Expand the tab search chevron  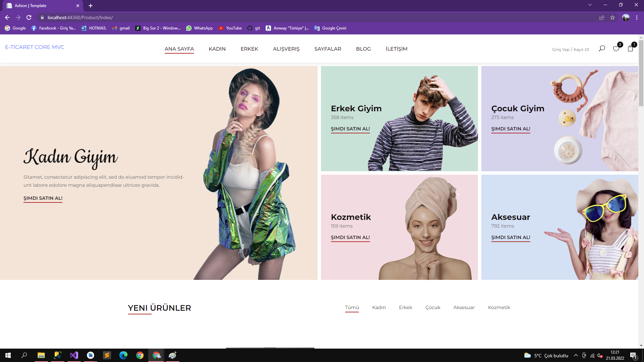pos(590,5)
